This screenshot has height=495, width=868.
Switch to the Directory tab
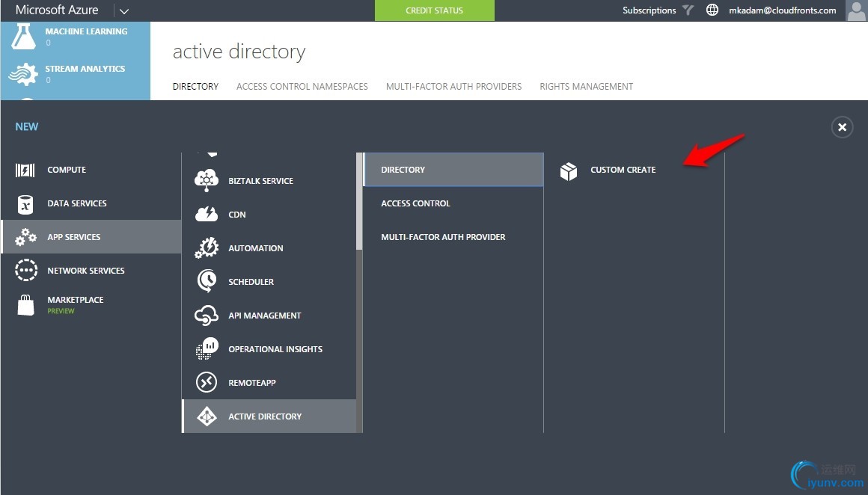point(195,86)
